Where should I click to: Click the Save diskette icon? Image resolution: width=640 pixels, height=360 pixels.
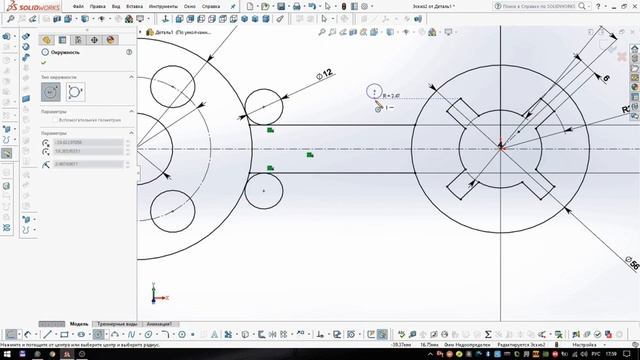(x=281, y=7)
